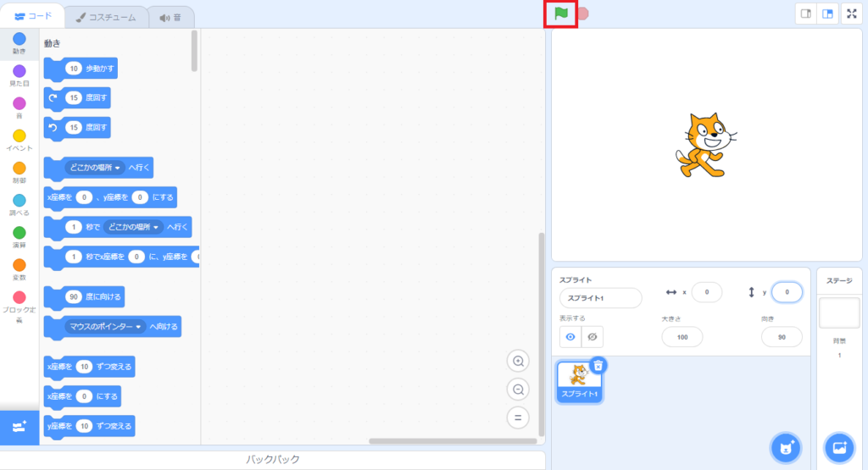The image size is (868, 470).
Task: Reset workspace zoom with equals button
Action: point(518,417)
